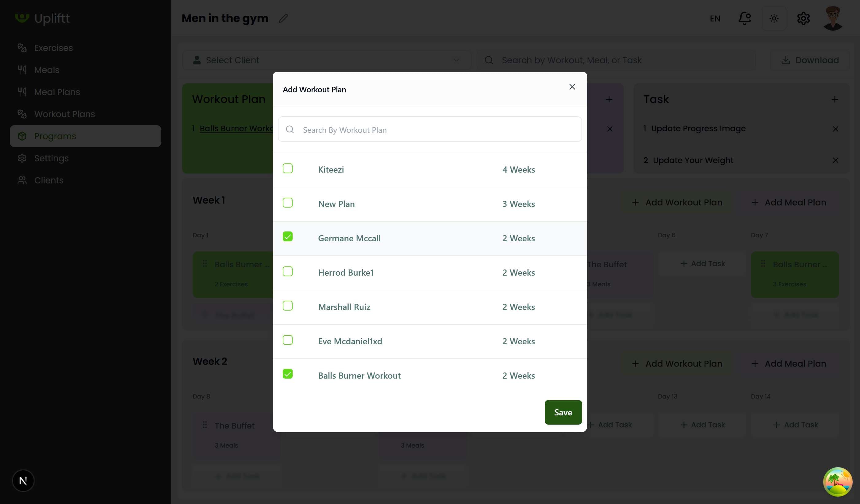860x504 pixels.
Task: Uncheck Balls Burner Workout checkbox
Action: pyautogui.click(x=287, y=374)
